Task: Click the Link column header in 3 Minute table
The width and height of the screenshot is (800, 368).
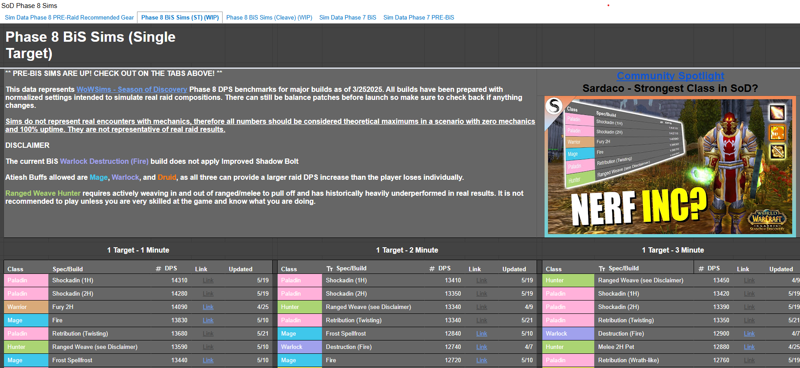Action: (x=743, y=269)
